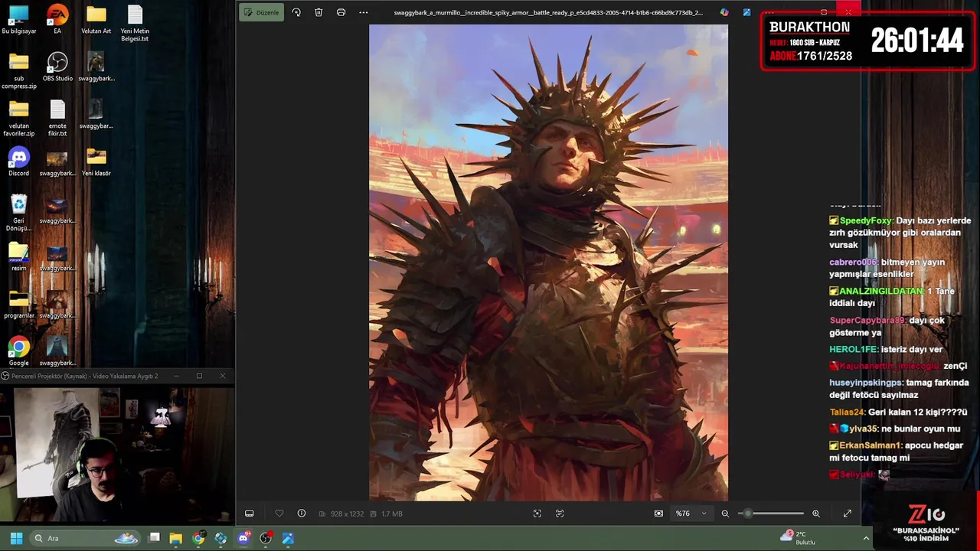The image size is (980, 551).
Task: Open Discord from the taskbar
Action: point(243,538)
